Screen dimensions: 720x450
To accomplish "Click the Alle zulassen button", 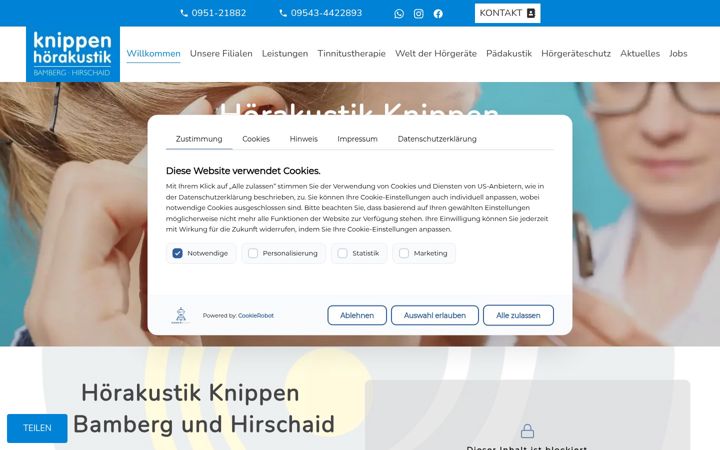I will pyautogui.click(x=518, y=315).
